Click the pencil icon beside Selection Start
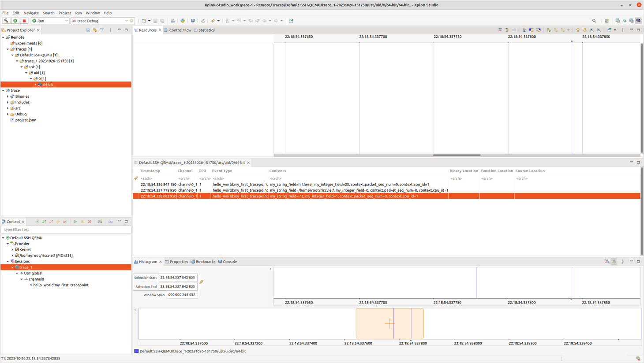The image size is (644, 363). coord(201,282)
